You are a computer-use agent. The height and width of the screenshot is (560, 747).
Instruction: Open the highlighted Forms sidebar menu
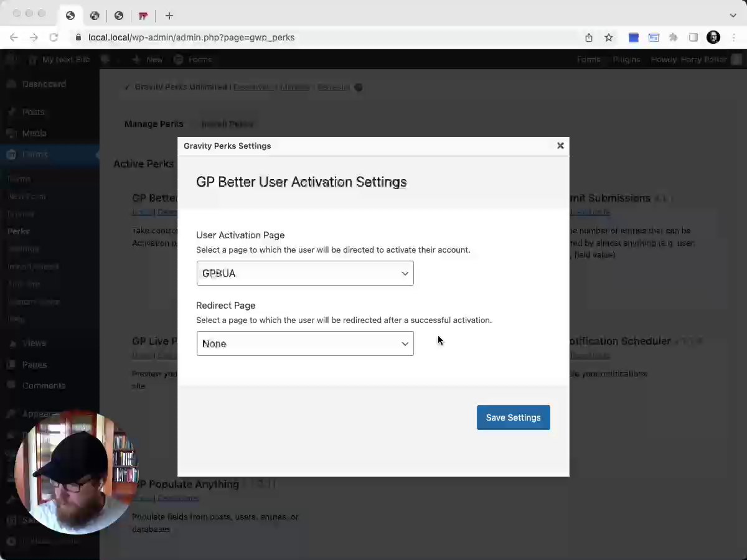[50, 154]
